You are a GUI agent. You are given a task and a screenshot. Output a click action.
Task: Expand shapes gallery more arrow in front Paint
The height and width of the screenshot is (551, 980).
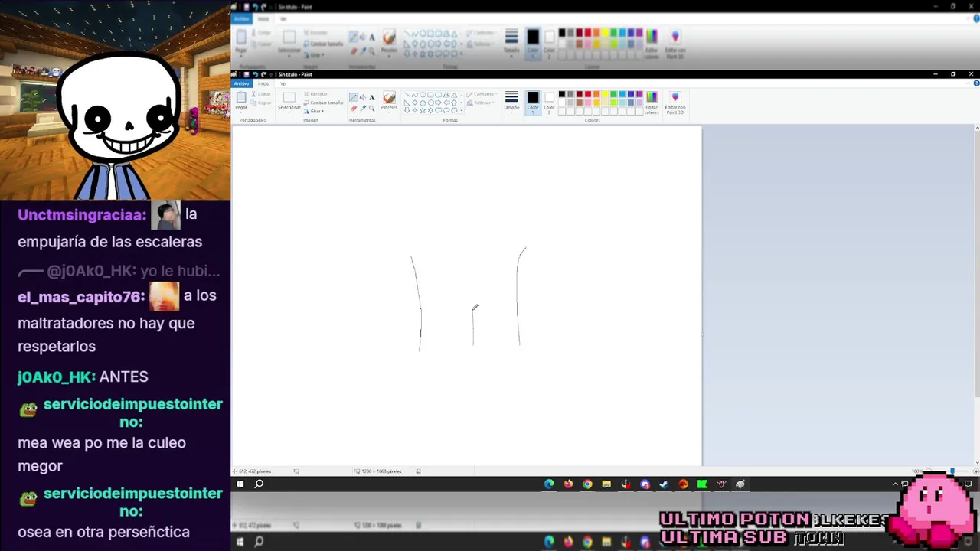461,110
